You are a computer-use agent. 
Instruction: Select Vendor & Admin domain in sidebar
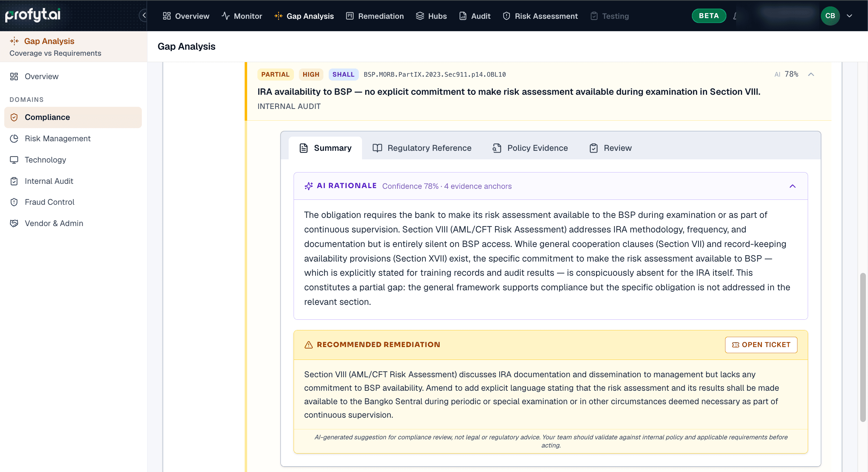[x=73, y=224]
